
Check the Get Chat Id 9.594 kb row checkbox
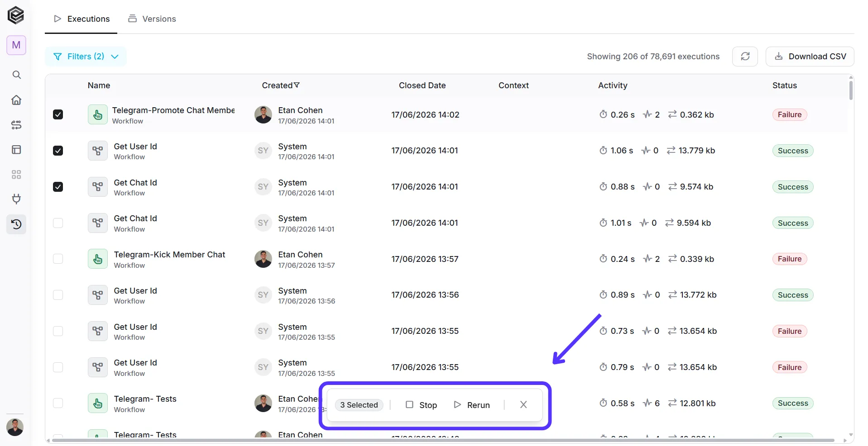tap(58, 223)
